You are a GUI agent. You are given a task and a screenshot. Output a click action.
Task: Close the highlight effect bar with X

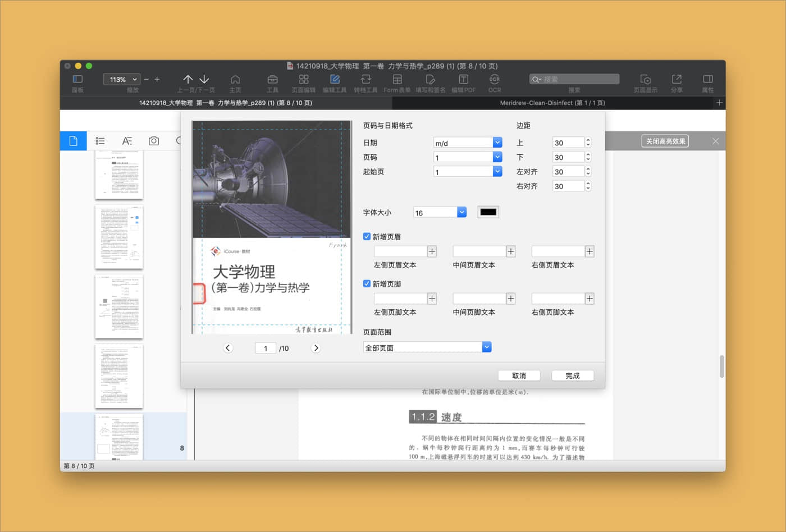tap(715, 141)
